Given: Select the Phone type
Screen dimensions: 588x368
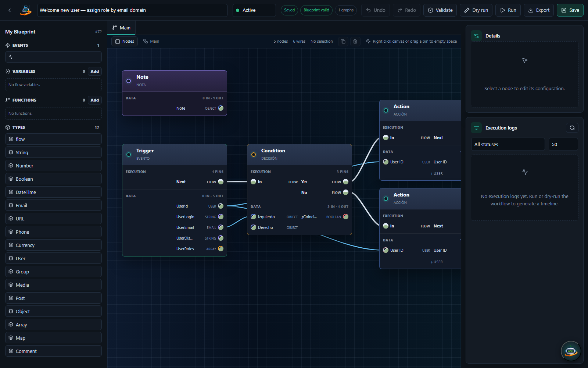Looking at the screenshot, I should click(x=53, y=232).
